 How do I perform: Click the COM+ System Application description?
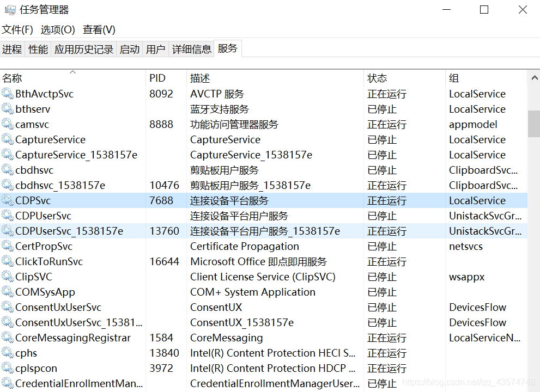pyautogui.click(x=253, y=292)
